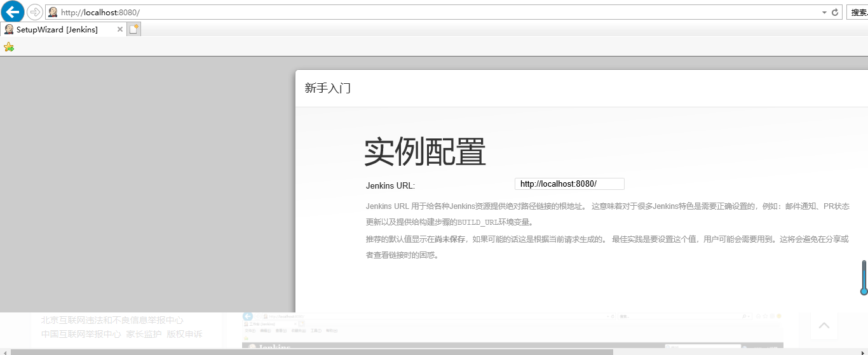This screenshot has width=868, height=355.
Task: Open the 中国互联网举报中心 link
Action: pyautogui.click(x=81, y=334)
